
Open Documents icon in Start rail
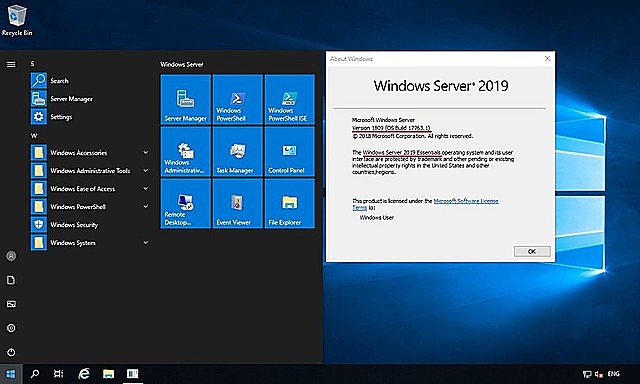point(11,280)
